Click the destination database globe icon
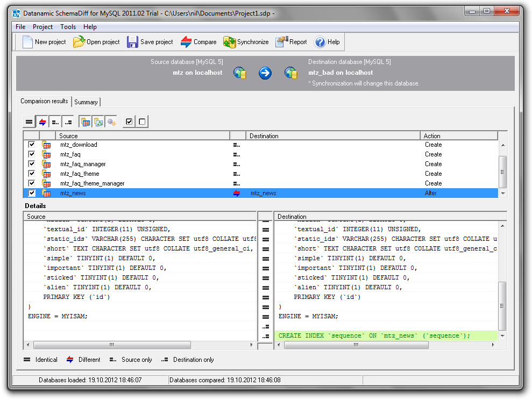Viewport: 532px width, 400px height. point(291,73)
